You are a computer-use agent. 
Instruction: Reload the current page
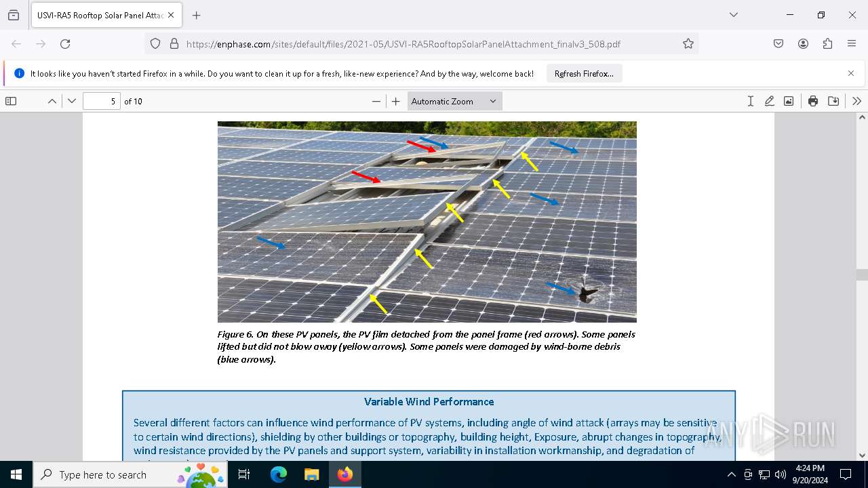[65, 43]
